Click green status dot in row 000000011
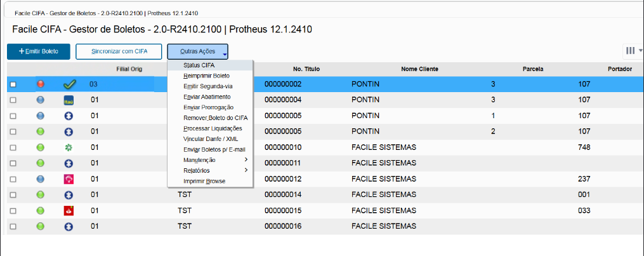 [40, 163]
